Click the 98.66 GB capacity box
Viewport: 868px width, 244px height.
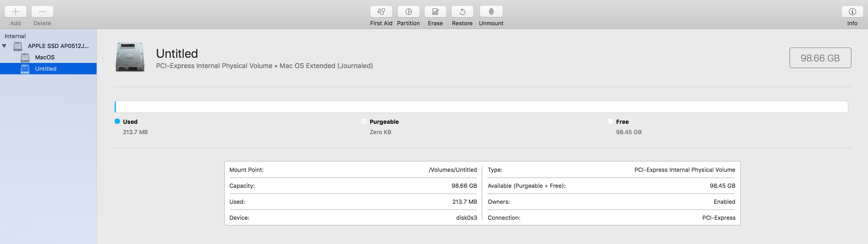click(820, 58)
